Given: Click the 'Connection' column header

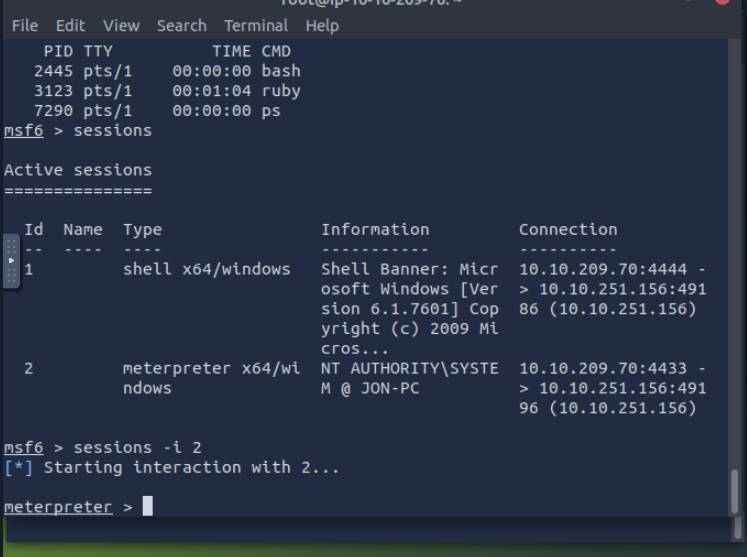Looking at the screenshot, I should (567, 229).
